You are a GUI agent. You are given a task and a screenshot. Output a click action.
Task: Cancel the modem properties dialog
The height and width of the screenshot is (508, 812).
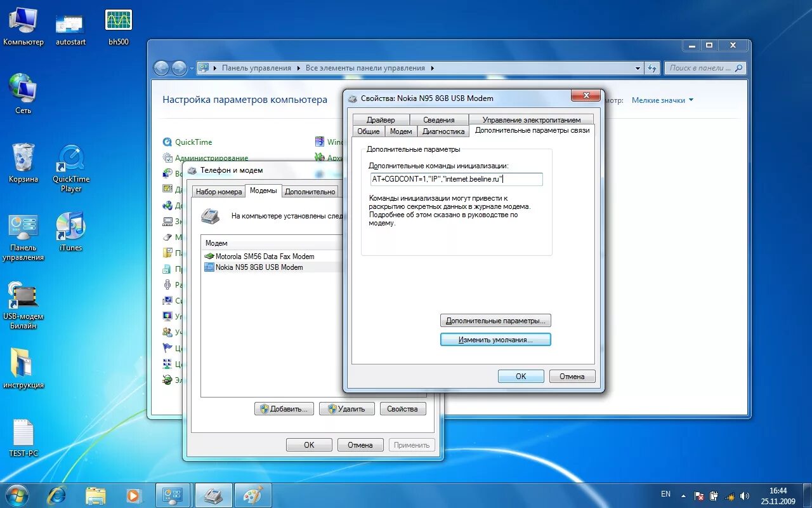pos(572,376)
